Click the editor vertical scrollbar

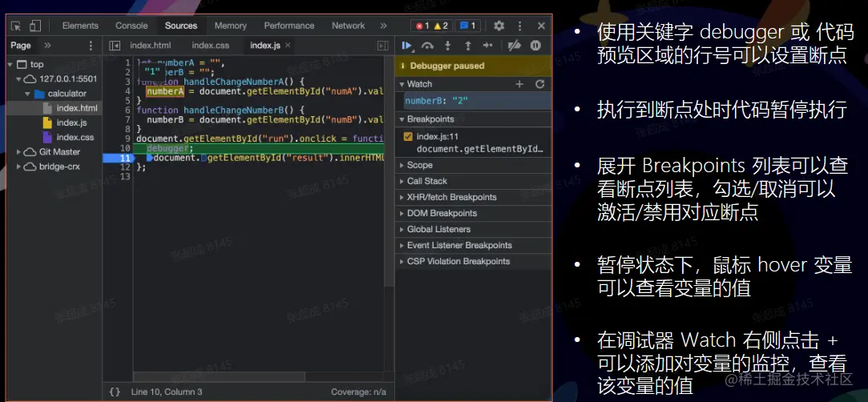(390, 171)
